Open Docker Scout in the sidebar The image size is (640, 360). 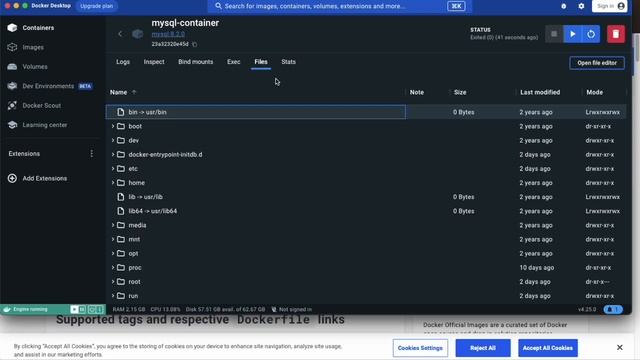point(34,105)
